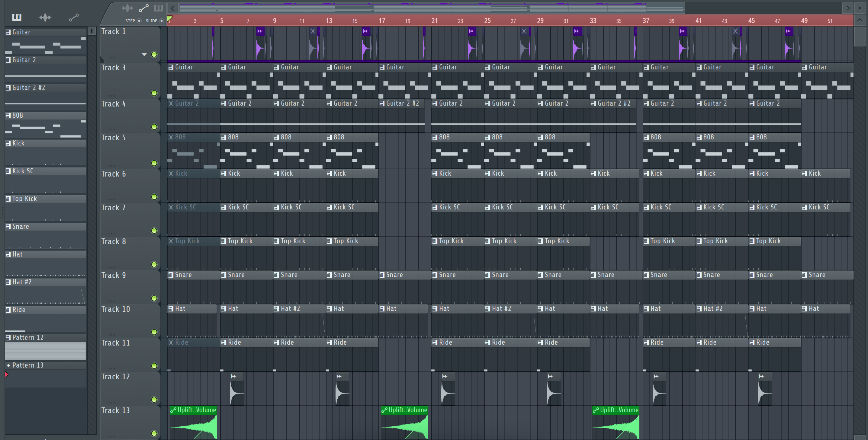Open menu icon of Kick SC clip at bar 33
The height and width of the screenshot is (440, 868).
click(x=593, y=207)
